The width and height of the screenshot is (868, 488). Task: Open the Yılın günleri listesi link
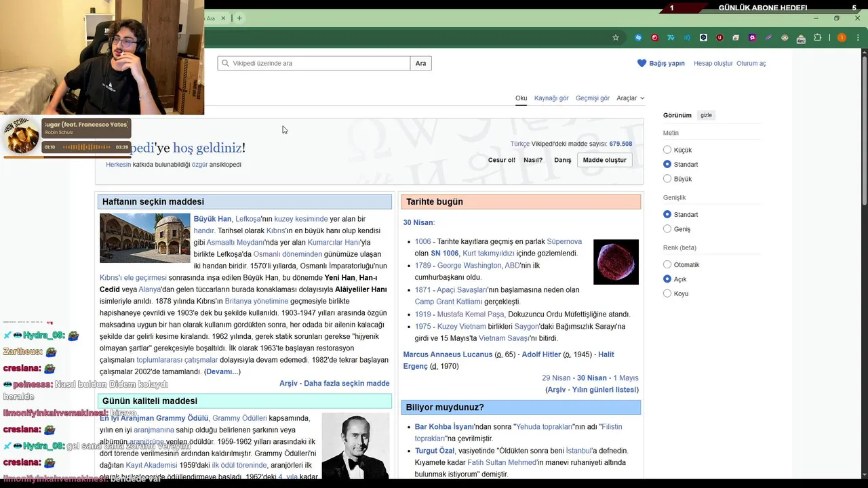point(604,390)
